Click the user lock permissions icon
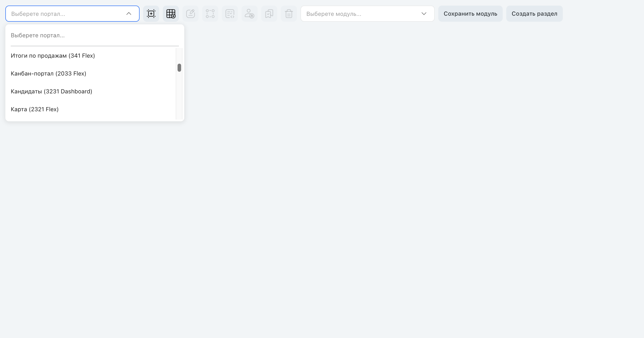The image size is (644, 338). click(250, 13)
